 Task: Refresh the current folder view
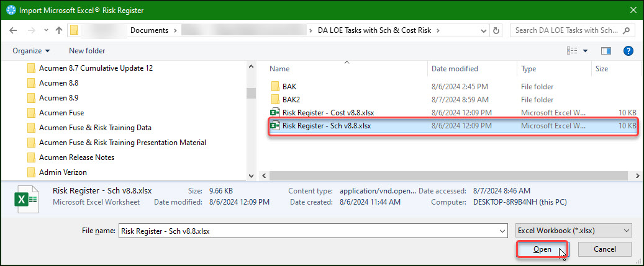pos(496,30)
